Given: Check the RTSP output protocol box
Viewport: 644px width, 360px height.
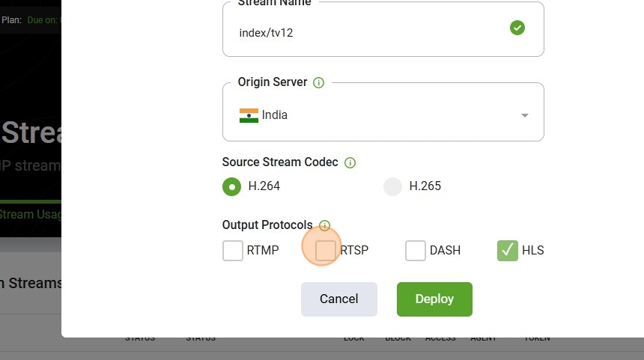Looking at the screenshot, I should (x=325, y=251).
